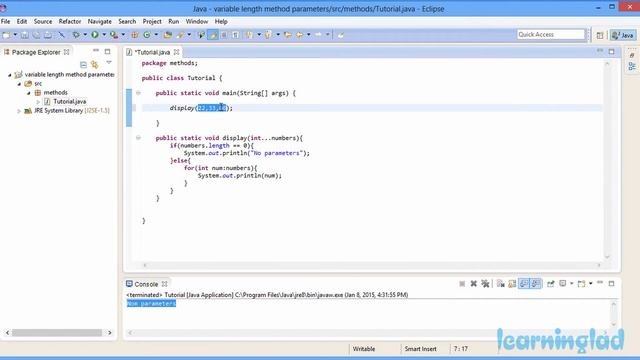The width and height of the screenshot is (640, 360).
Task: Toggle Mark Occurrences in the toolbar
Action: click(x=213, y=35)
